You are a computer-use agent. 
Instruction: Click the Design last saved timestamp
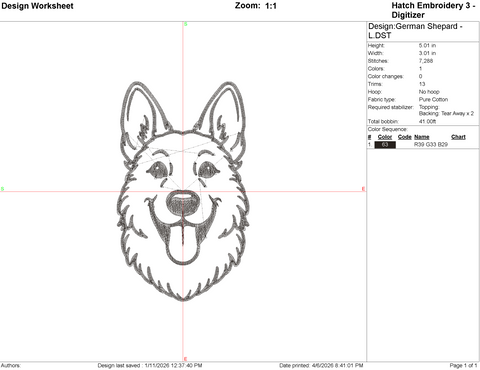click(x=150, y=365)
